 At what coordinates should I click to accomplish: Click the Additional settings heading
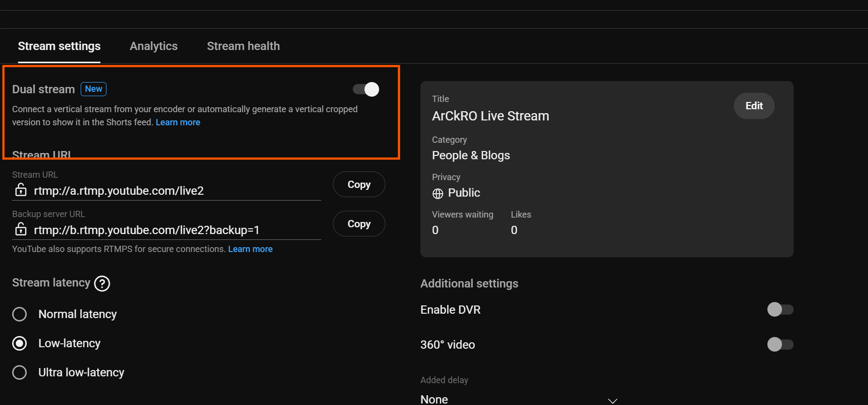pyautogui.click(x=469, y=284)
